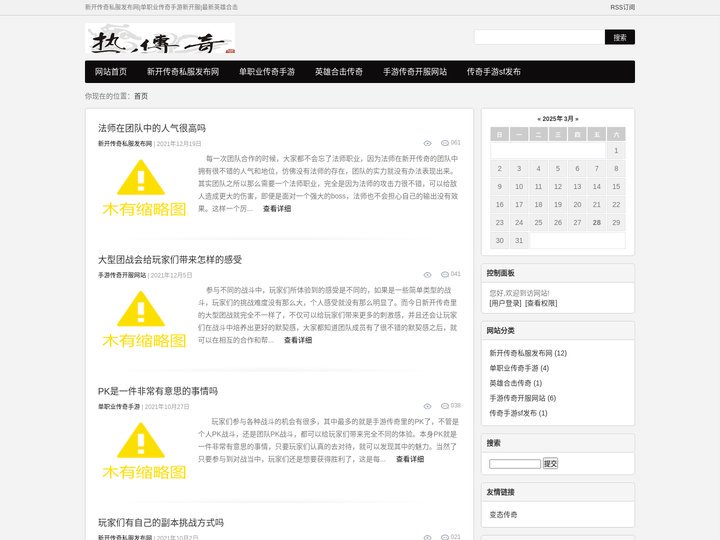The width and height of the screenshot is (720, 540).
Task: Click 用户登录 link in 控制面板
Action: pos(505,304)
